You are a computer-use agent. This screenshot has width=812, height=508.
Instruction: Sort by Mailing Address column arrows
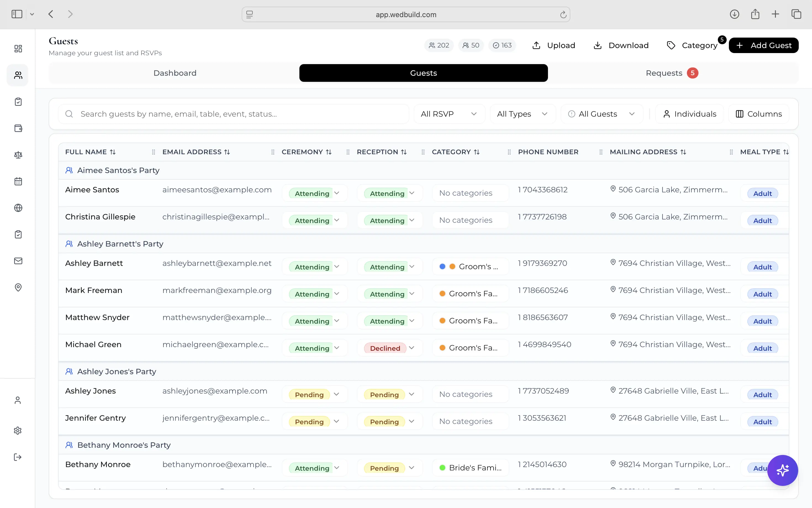point(683,152)
